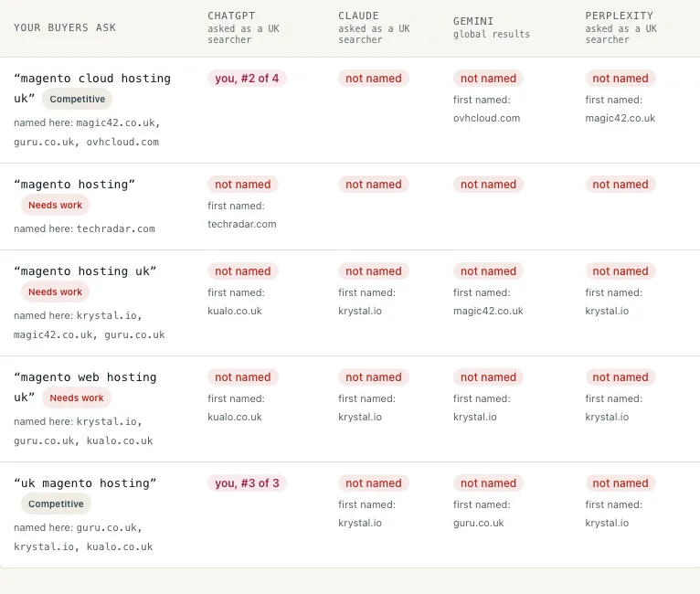The width and height of the screenshot is (700, 594).
Task: Click ChatGPT's "not named" for "magento web hosting uk"
Action: click(x=243, y=377)
